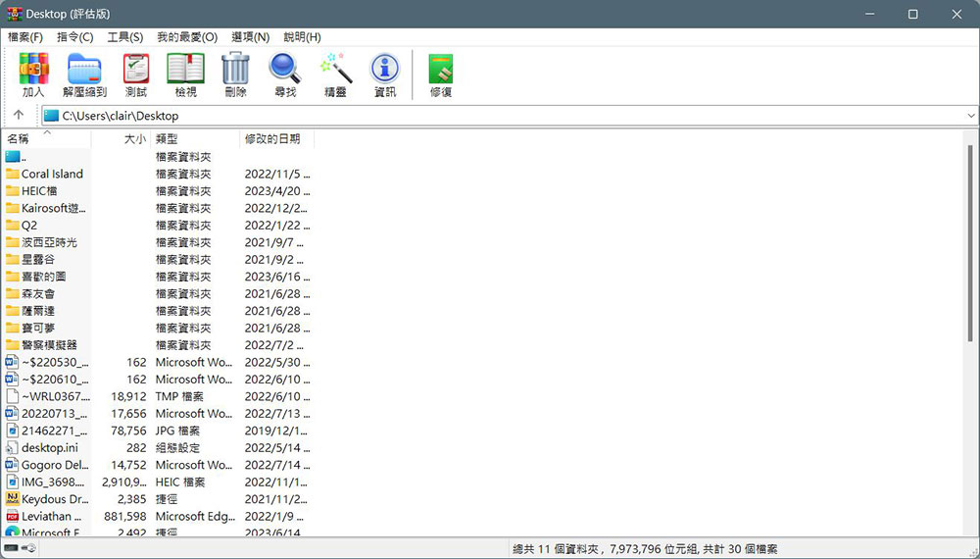This screenshot has width=980, height=559.
Task: Click the date 2023/6/16 cell
Action: pyautogui.click(x=277, y=277)
